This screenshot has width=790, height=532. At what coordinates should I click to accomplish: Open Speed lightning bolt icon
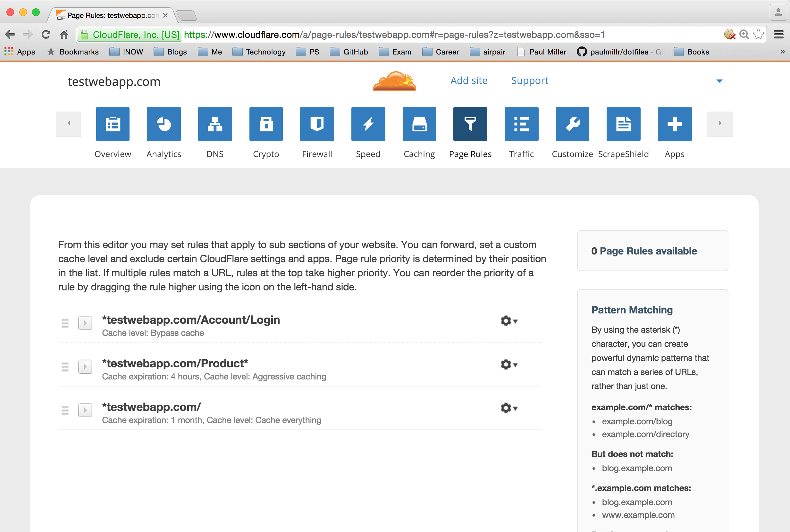368,124
